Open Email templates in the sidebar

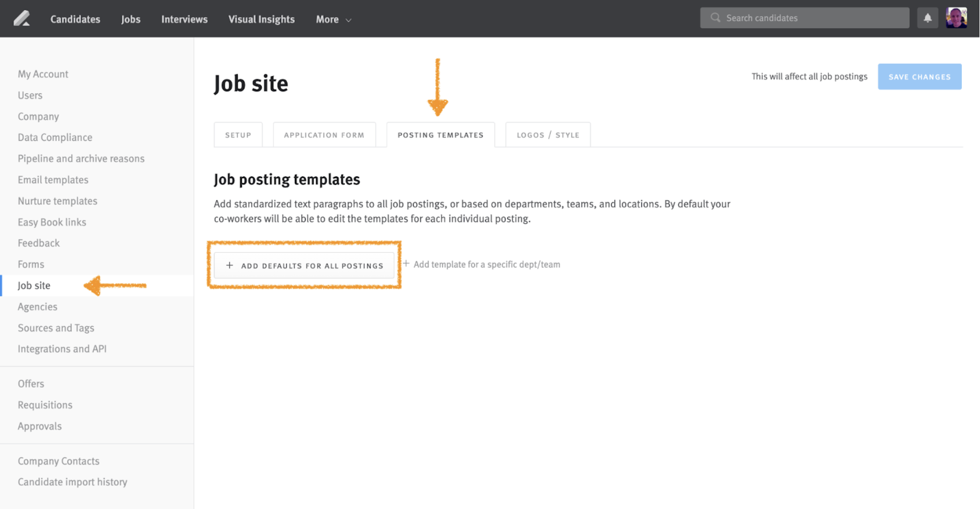point(53,180)
